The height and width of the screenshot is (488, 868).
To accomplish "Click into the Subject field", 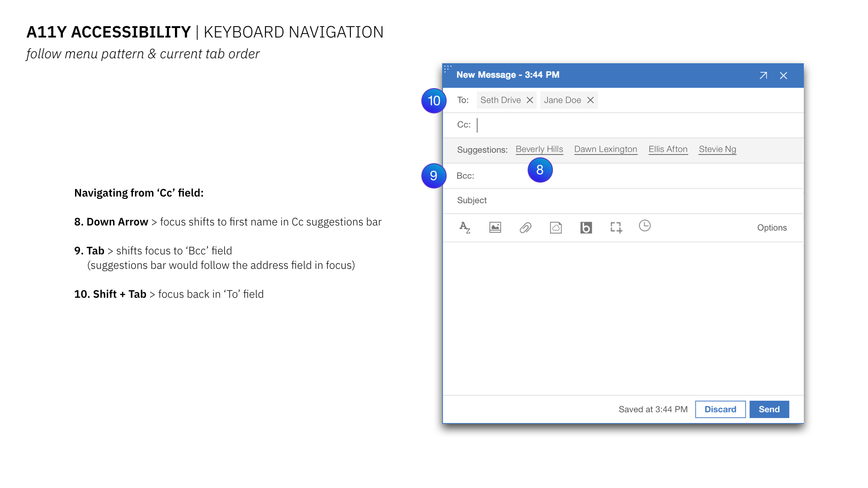I will tap(623, 201).
